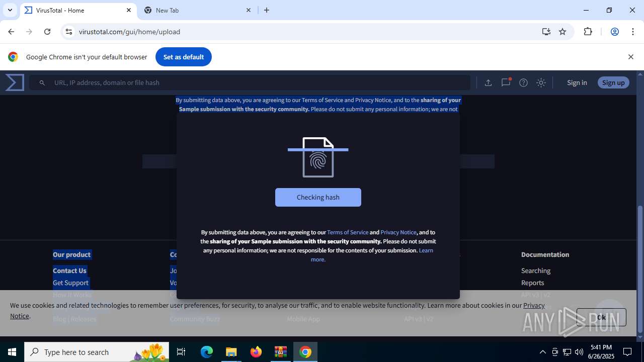Image resolution: width=644 pixels, height=362 pixels.
Task: Click the Our product footer heading
Action: (71, 254)
